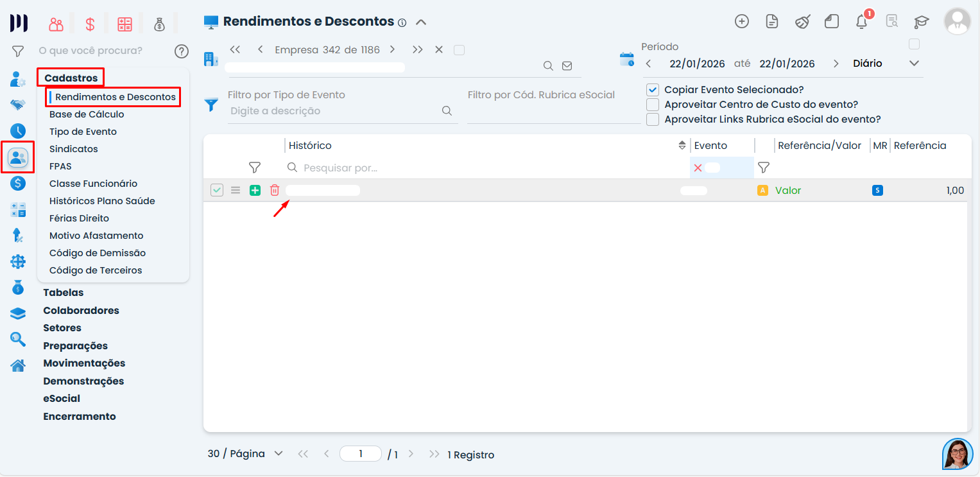The width and height of the screenshot is (980, 477).
Task: Open the red calculator grid module
Action: click(x=125, y=24)
